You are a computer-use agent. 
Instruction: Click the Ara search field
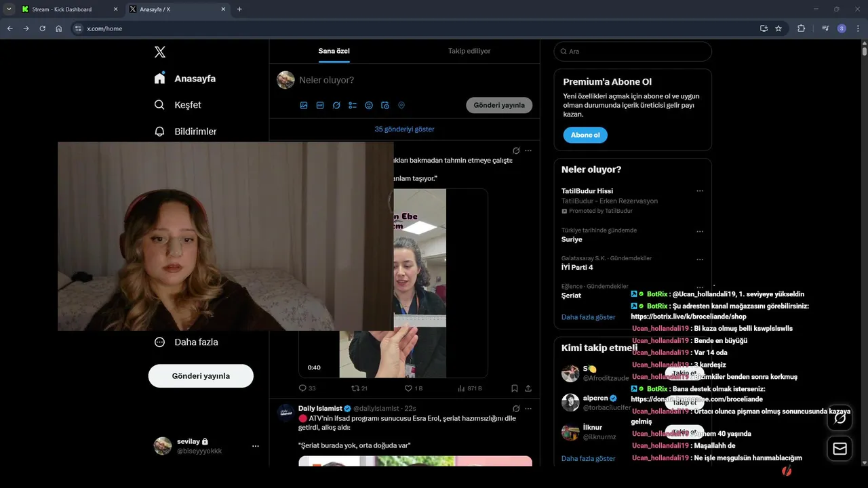coord(633,52)
